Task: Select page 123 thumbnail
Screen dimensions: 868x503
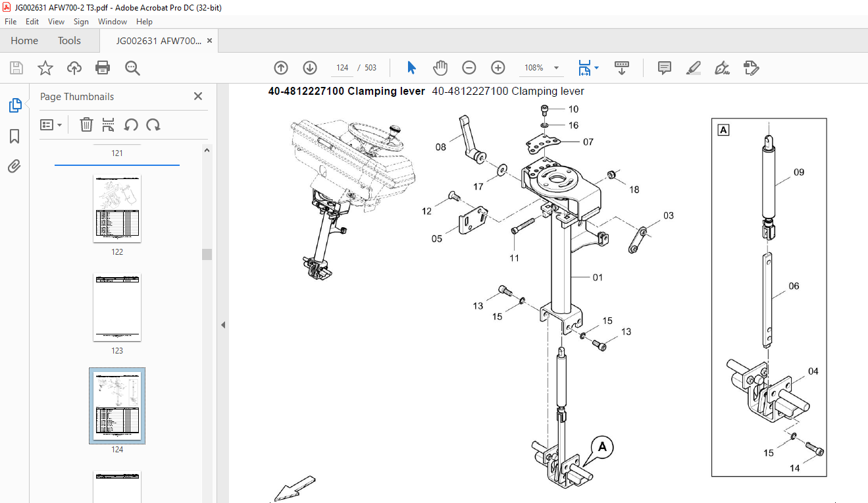Action: (117, 307)
